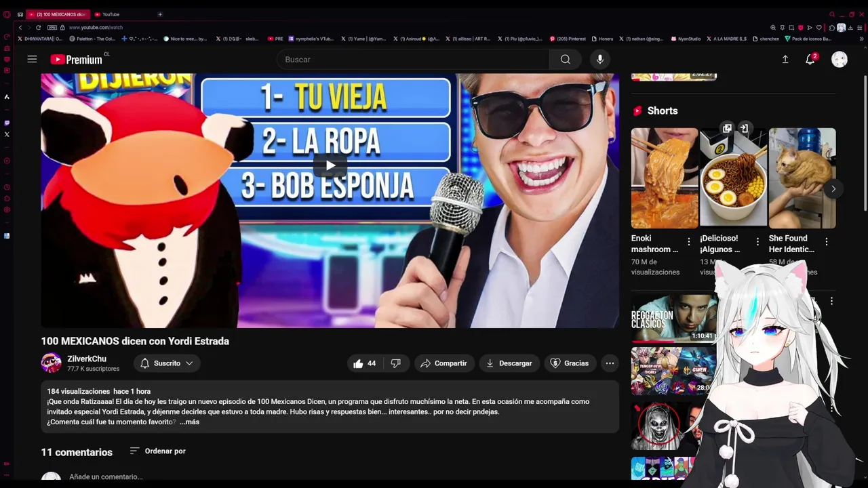Screen dimensions: 868x488
Task: Open the pop-out icon over ramen short
Action: pos(727,128)
